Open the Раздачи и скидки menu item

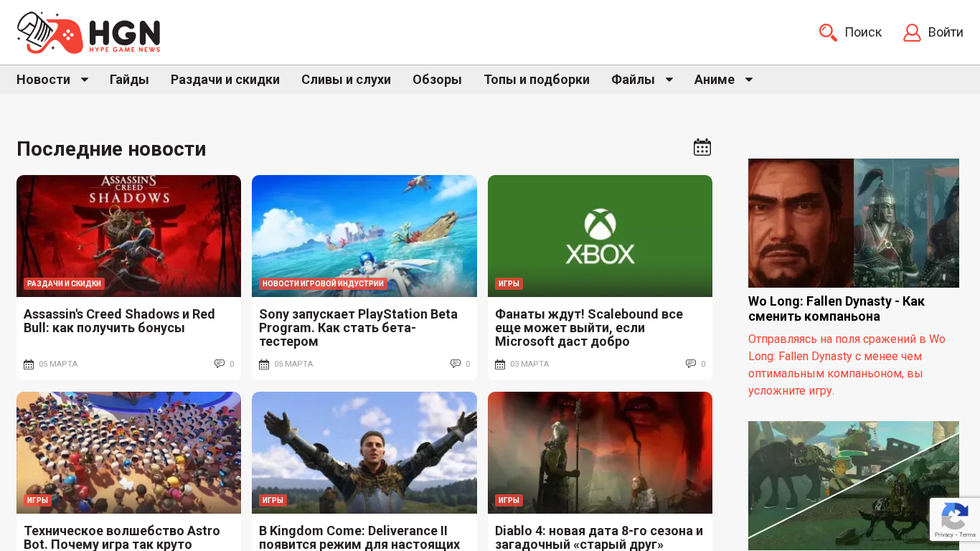click(225, 80)
